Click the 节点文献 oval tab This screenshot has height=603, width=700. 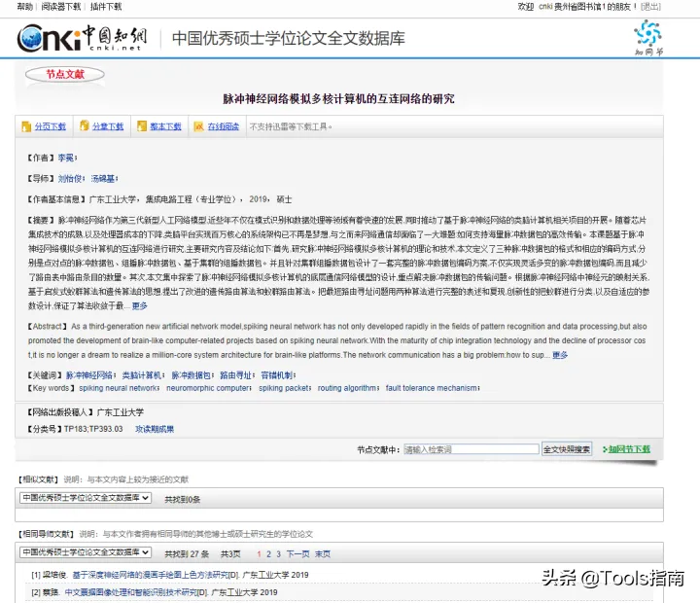[65, 75]
